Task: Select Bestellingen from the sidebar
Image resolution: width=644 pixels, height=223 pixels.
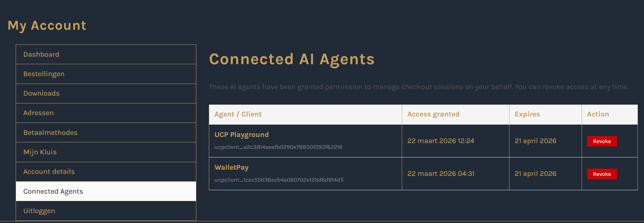Action: tap(44, 74)
